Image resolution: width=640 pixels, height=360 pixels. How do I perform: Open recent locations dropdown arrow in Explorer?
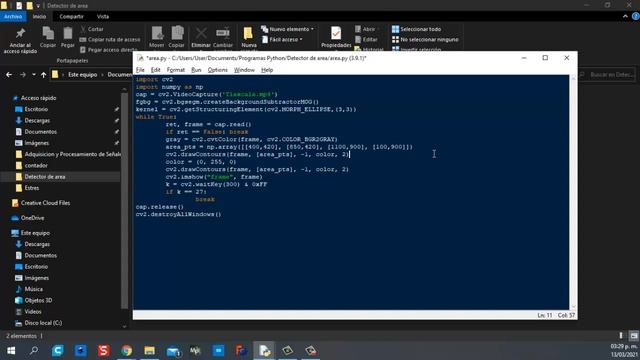33,75
